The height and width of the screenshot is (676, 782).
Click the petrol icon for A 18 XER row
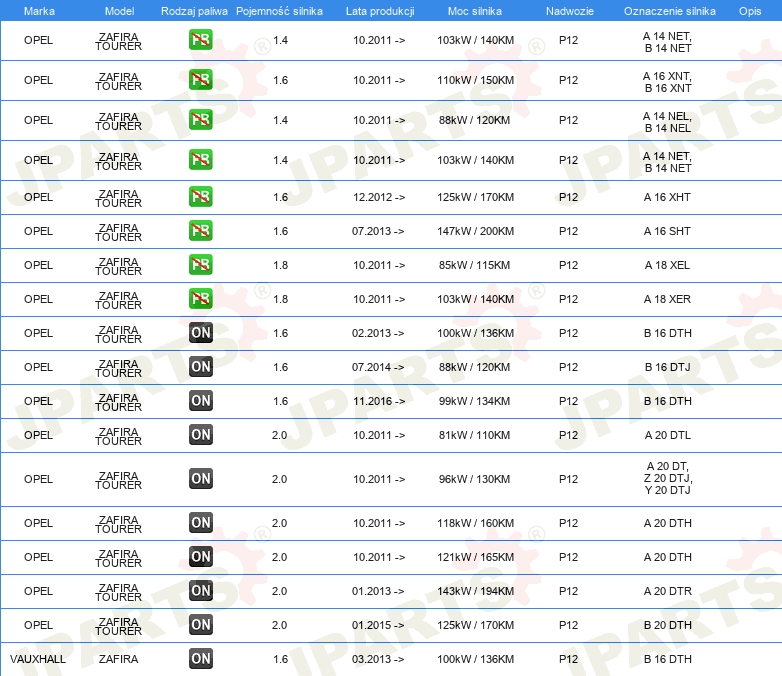[200, 298]
